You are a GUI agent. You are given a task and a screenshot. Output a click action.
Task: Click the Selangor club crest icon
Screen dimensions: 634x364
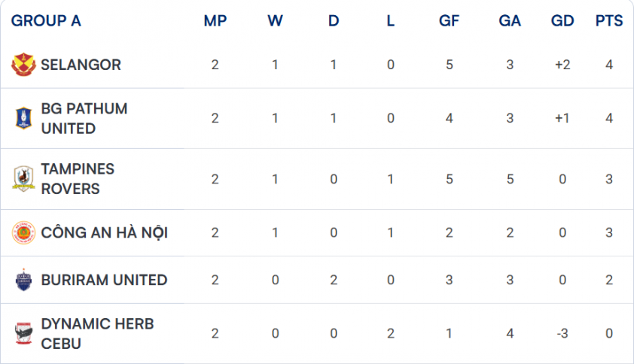(x=23, y=65)
